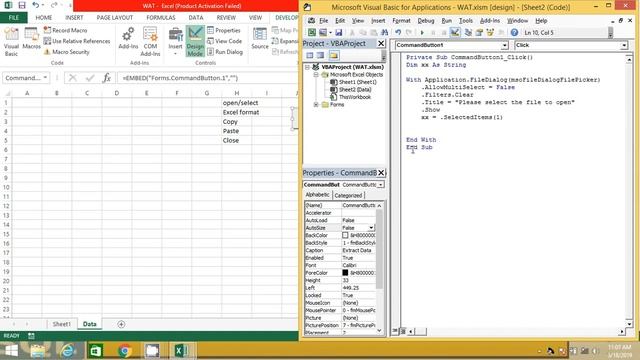Switch to Excel FORMULAS tab

point(161,18)
